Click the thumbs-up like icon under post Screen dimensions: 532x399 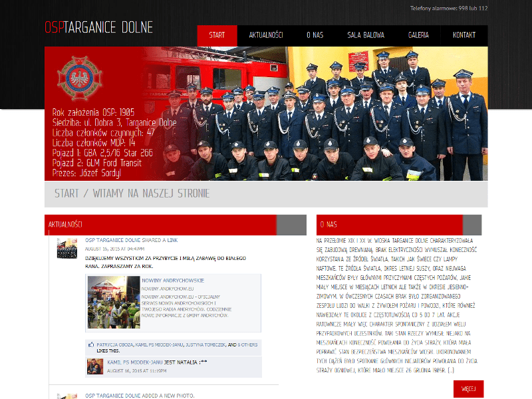click(x=92, y=345)
